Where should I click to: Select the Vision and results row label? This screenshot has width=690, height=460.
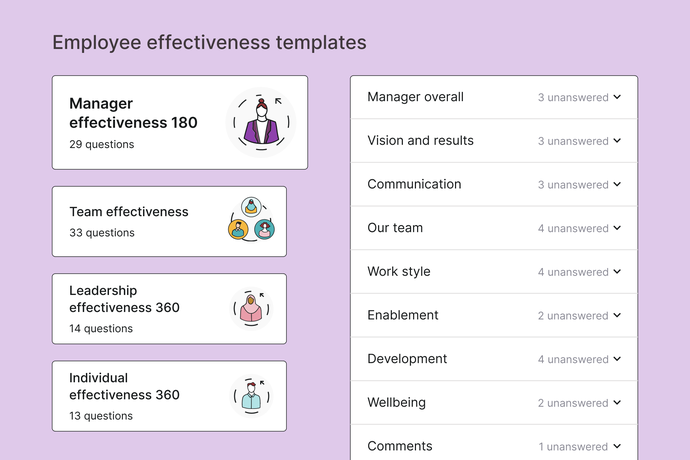[x=420, y=140]
